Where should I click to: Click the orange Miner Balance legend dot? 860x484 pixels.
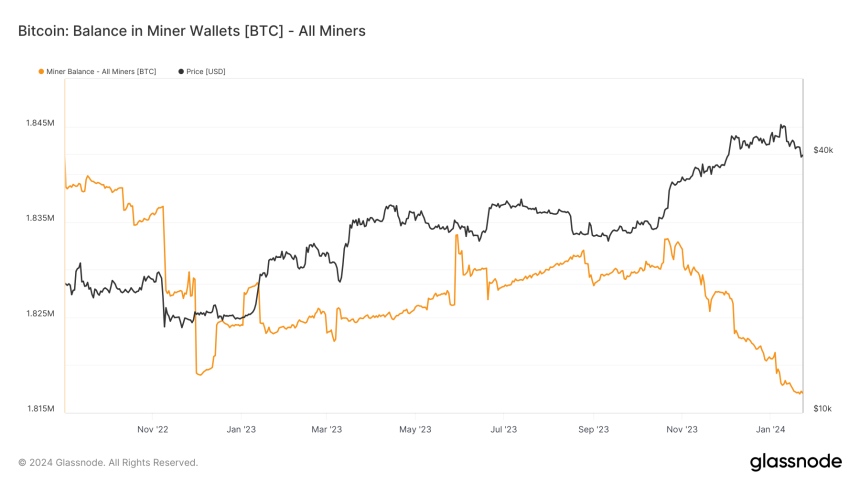click(41, 71)
